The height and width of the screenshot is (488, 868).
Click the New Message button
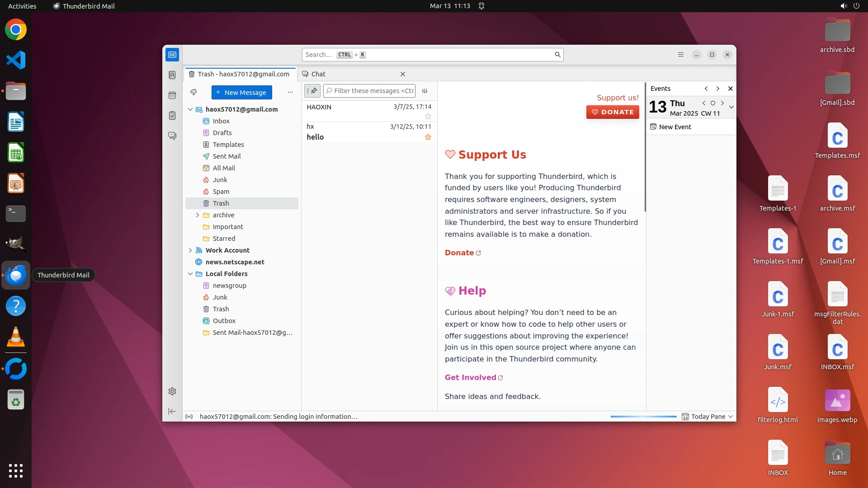coord(241,93)
